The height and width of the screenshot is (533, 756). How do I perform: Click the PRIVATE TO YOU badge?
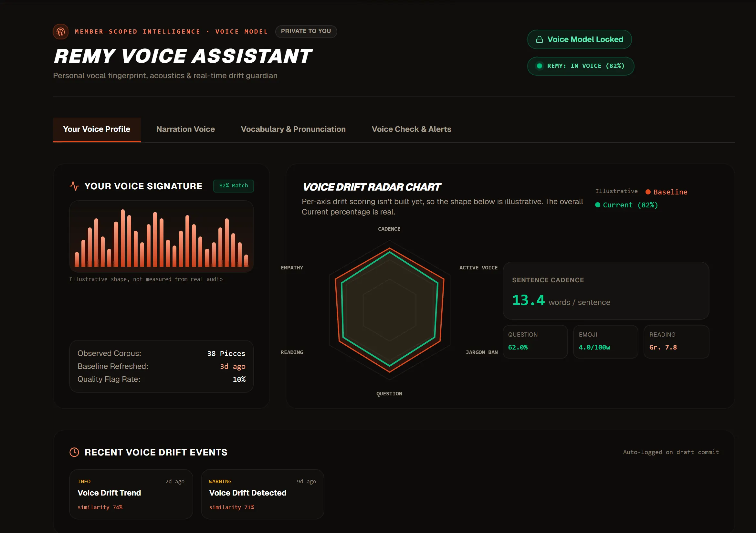click(306, 31)
